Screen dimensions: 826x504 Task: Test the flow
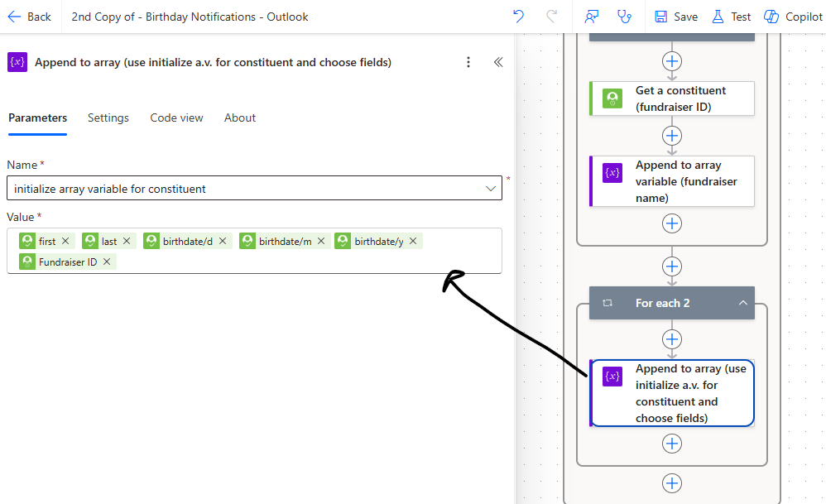point(731,17)
